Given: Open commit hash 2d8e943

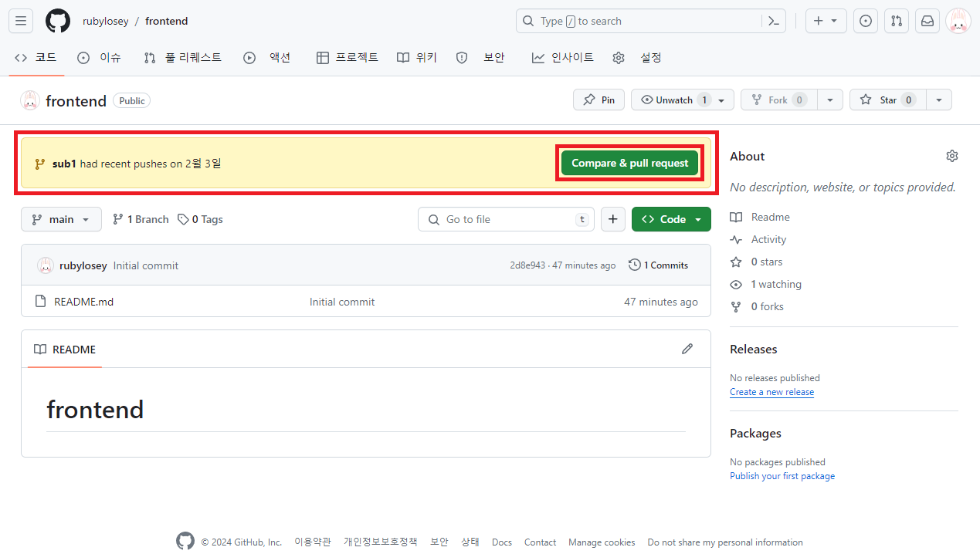Looking at the screenshot, I should (x=527, y=265).
